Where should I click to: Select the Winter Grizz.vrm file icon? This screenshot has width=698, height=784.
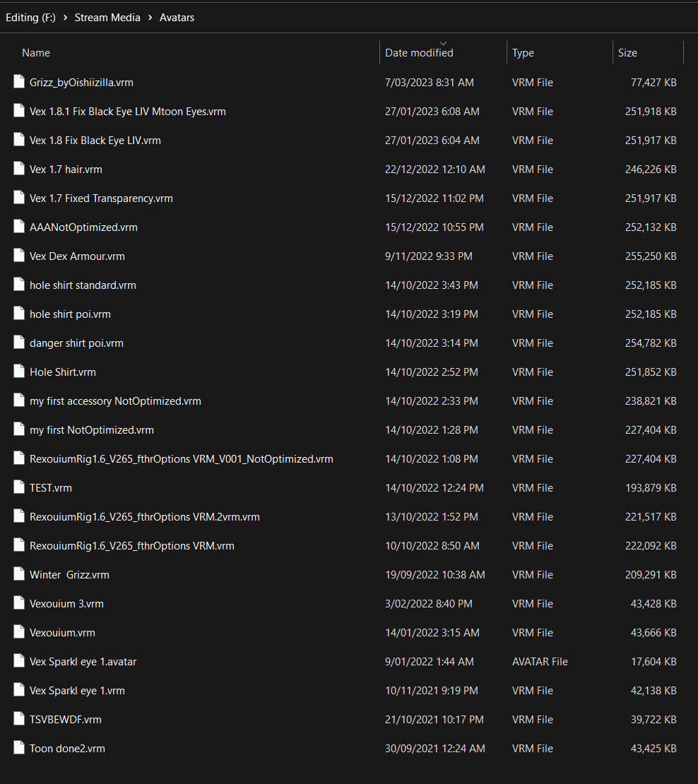click(19, 574)
